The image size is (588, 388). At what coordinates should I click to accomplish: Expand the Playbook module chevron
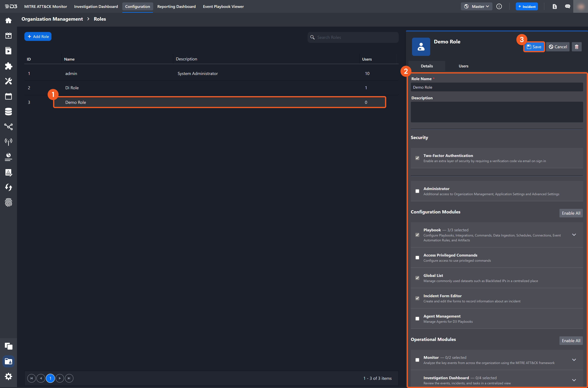click(x=574, y=235)
